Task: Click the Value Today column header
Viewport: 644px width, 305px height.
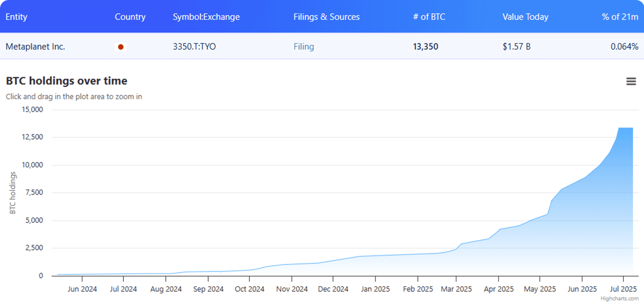Action: 525,17
